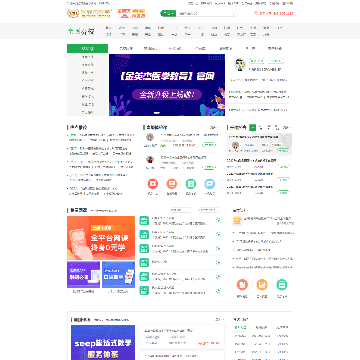Open the blue course thumbnail below orange banner
The image size is (360, 360).
click(x=118, y=275)
